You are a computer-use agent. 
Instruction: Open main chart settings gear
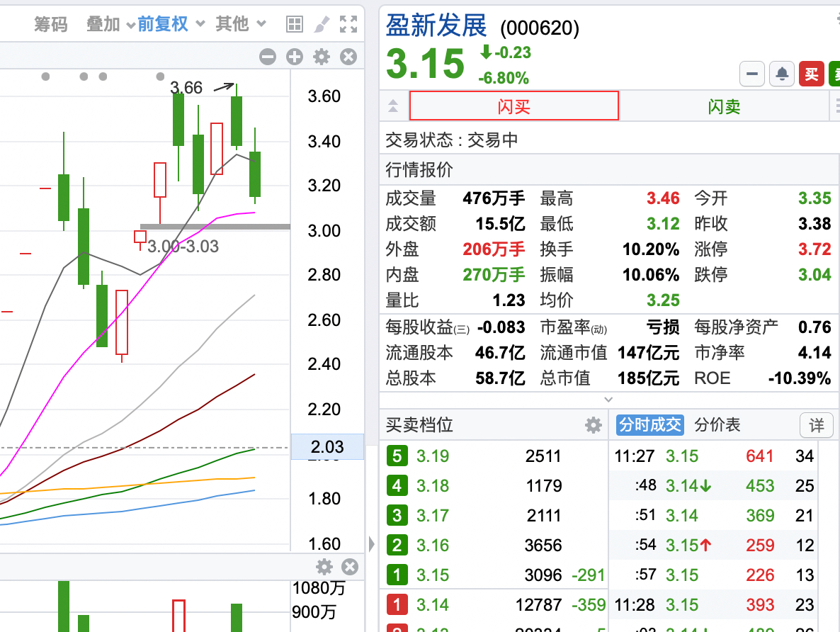[322, 57]
